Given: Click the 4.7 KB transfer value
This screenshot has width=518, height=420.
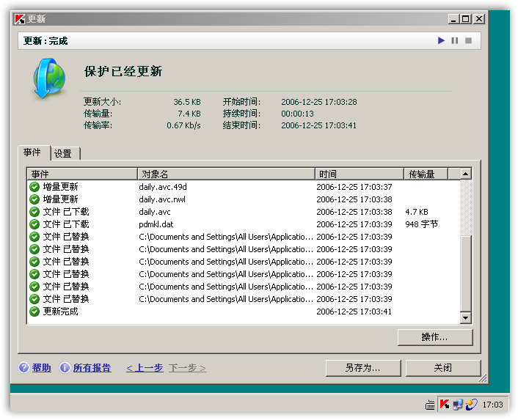Looking at the screenshot, I should click(417, 212).
